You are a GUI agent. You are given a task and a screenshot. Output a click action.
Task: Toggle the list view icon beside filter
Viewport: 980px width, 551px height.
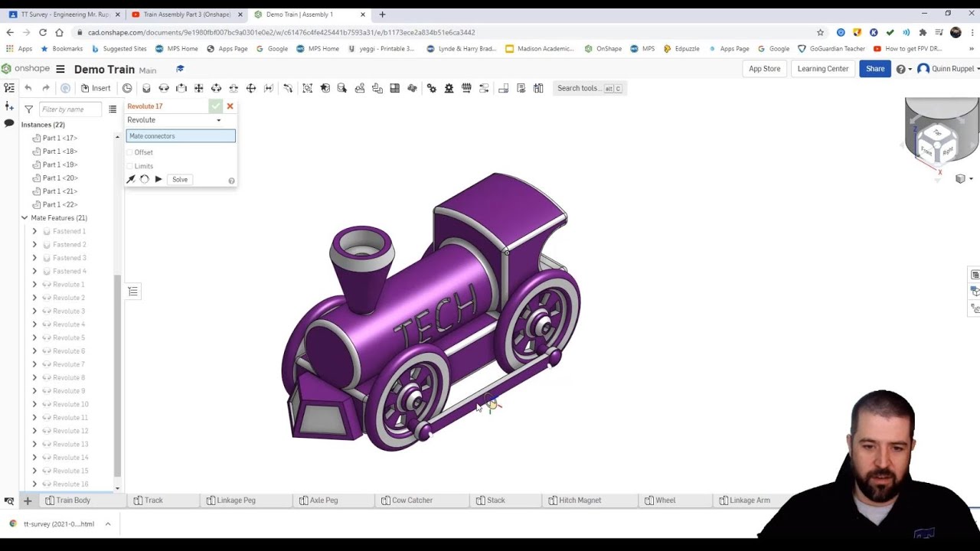[113, 109]
